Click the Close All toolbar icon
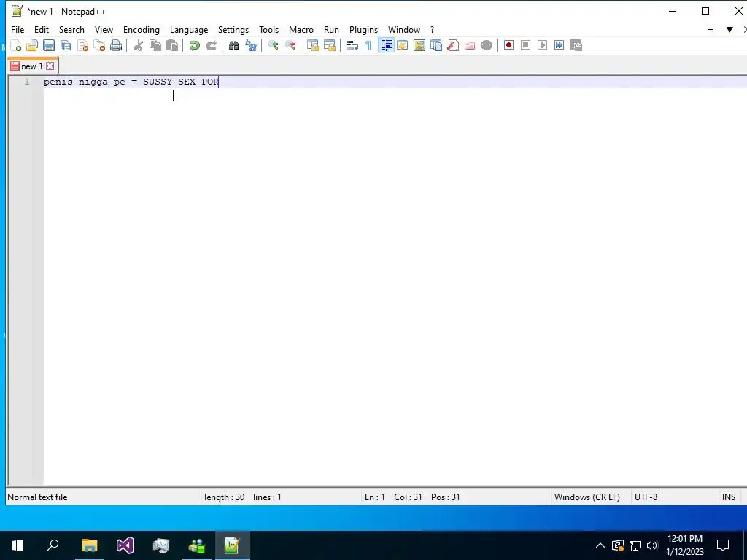 point(99,45)
